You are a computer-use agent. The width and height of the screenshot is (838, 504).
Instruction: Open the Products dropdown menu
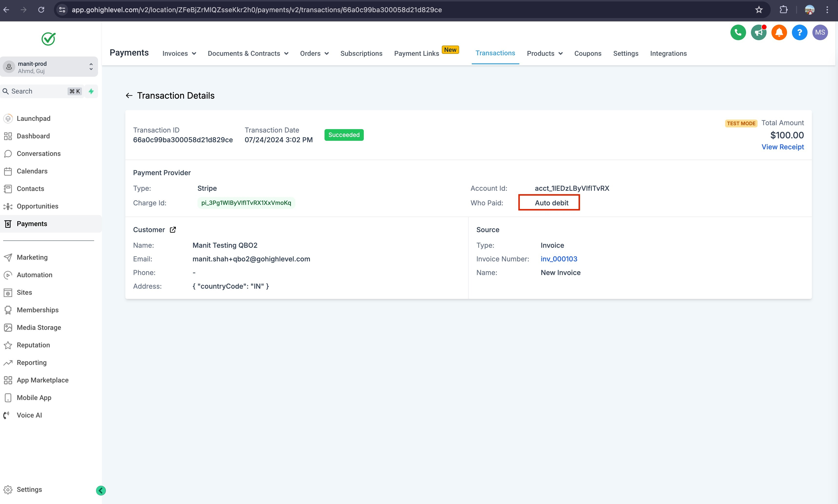tap(544, 54)
